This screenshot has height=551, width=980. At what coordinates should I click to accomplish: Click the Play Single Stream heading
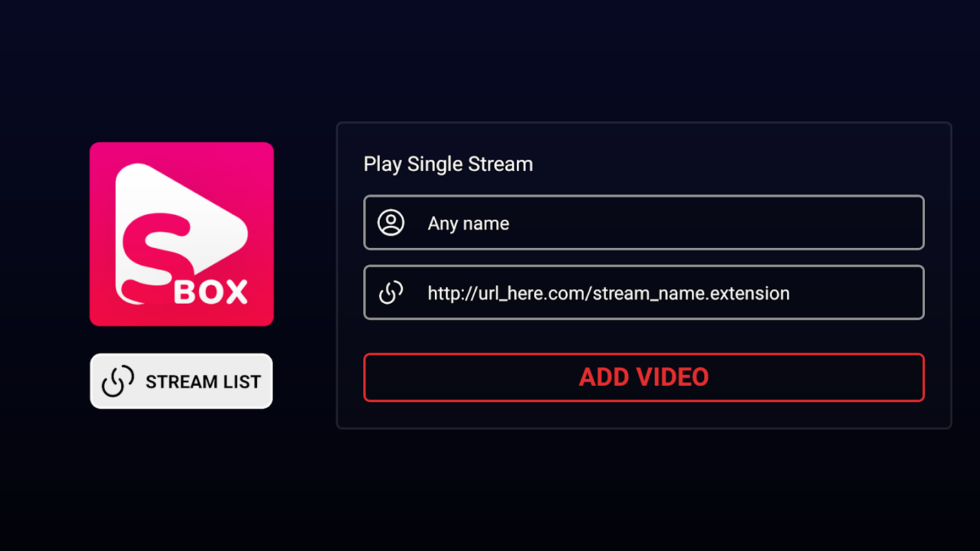(x=448, y=164)
